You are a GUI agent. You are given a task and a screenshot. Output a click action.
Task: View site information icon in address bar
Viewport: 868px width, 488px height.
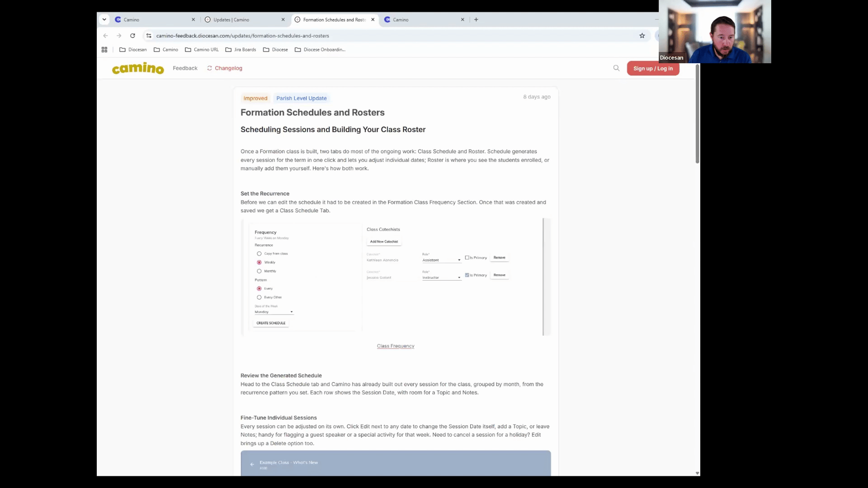(x=149, y=36)
